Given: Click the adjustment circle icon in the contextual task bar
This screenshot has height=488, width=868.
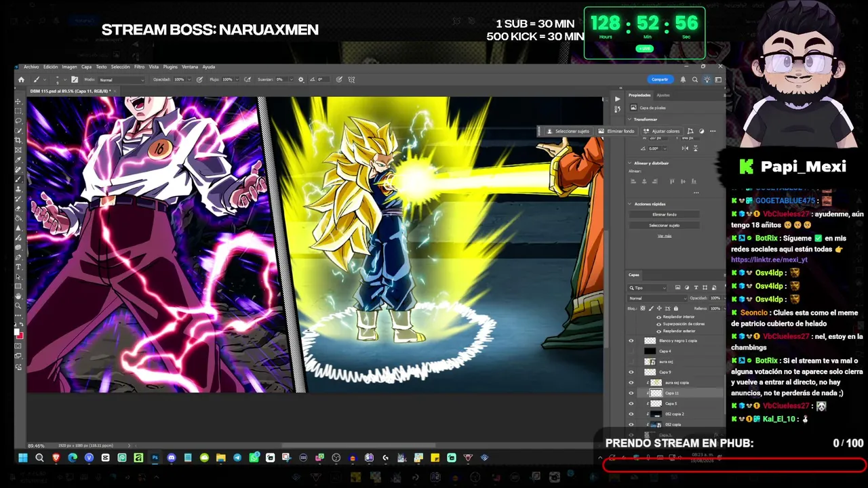Looking at the screenshot, I should click(x=702, y=131).
